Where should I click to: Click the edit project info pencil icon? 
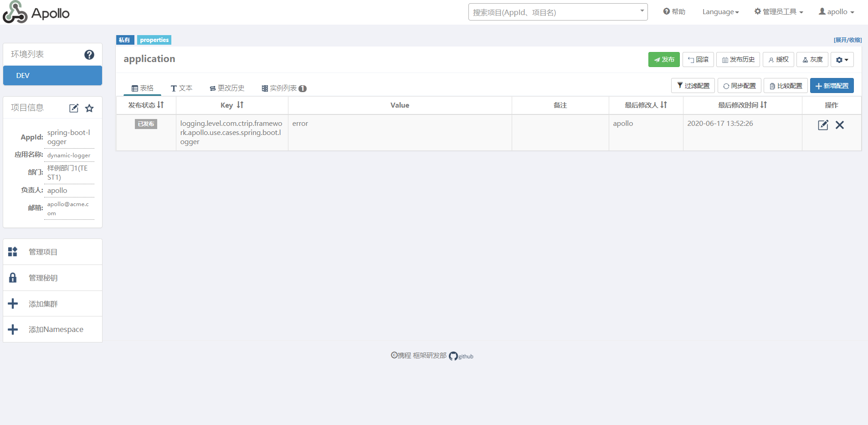[74, 108]
